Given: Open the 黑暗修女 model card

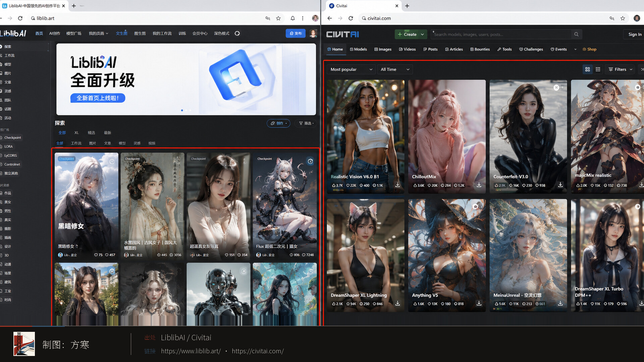Looking at the screenshot, I should (87, 206).
